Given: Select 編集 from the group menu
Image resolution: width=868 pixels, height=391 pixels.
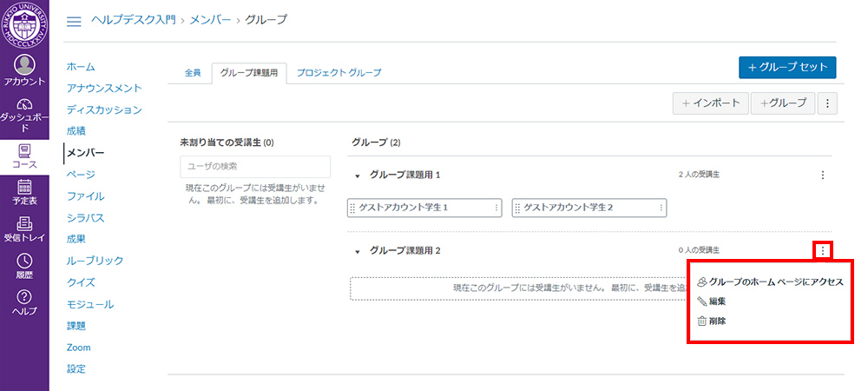Looking at the screenshot, I should [717, 302].
